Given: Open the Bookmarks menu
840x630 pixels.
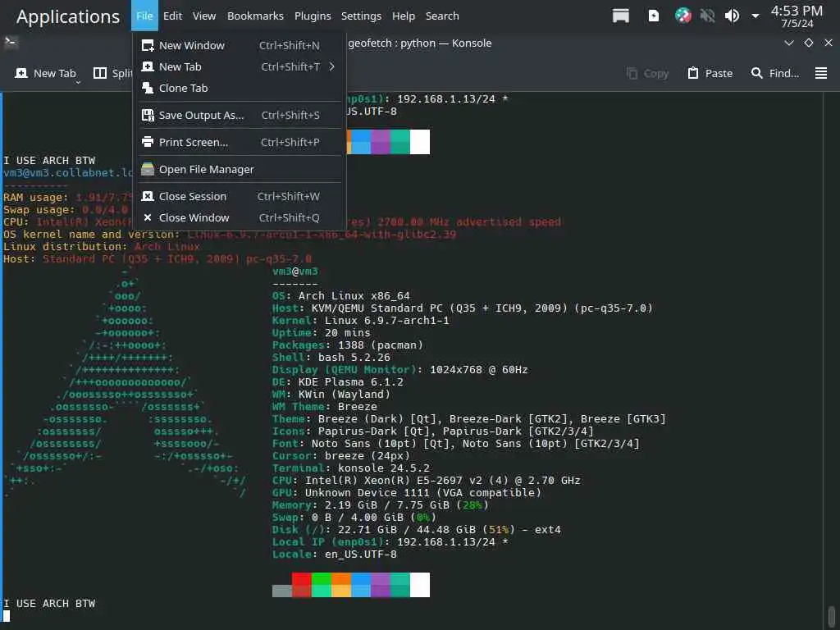Looking at the screenshot, I should coord(255,16).
